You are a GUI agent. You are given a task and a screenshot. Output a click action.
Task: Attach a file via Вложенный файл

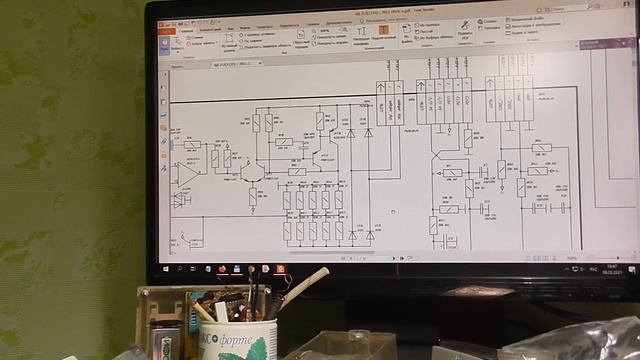tap(524, 19)
